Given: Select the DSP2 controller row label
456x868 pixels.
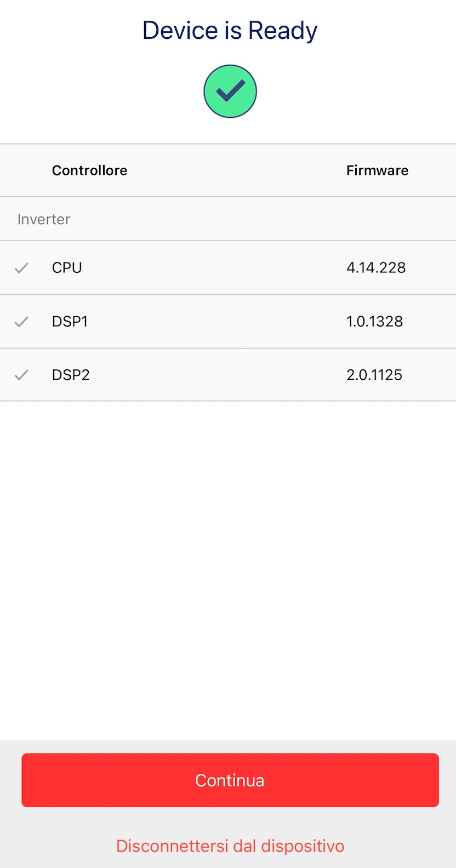Looking at the screenshot, I should pyautogui.click(x=71, y=375).
